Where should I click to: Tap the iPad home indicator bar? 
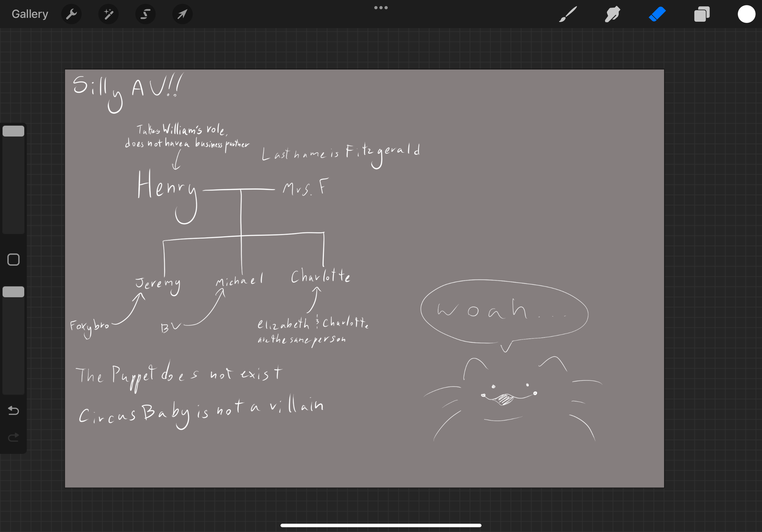click(381, 525)
